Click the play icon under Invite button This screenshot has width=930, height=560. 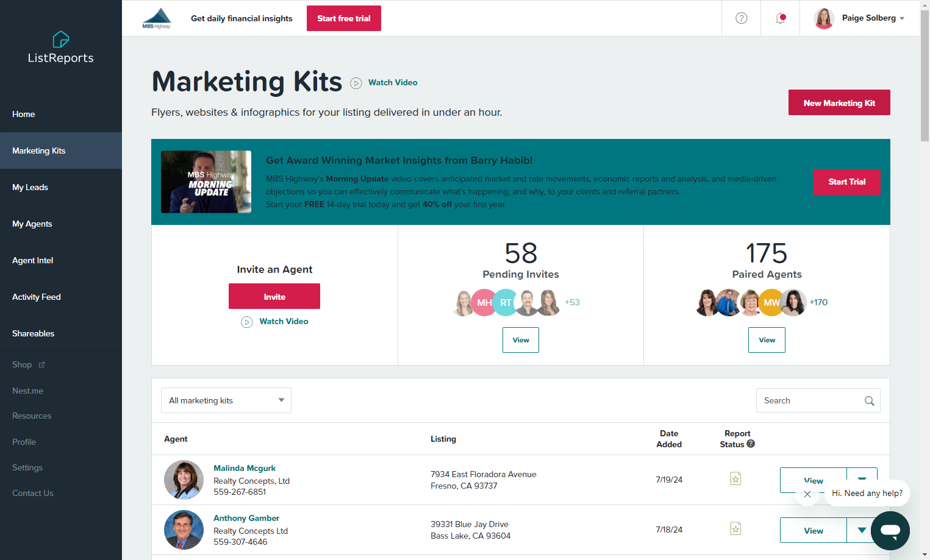click(x=247, y=322)
